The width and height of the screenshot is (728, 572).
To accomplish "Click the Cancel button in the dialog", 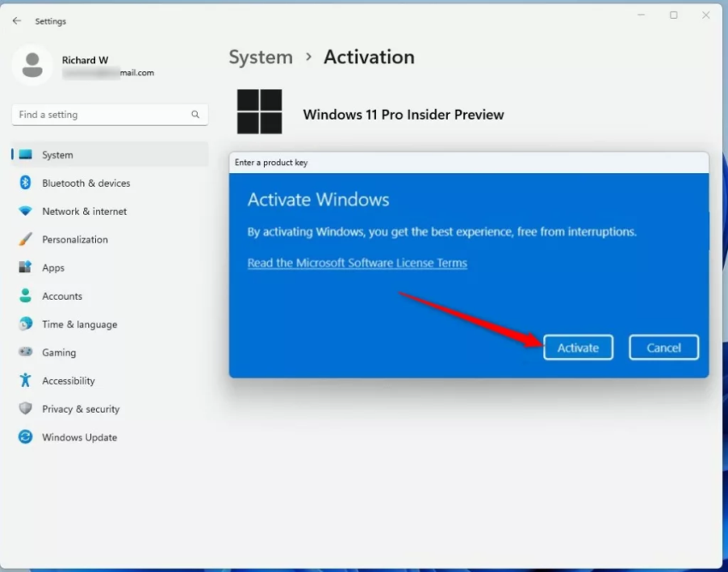I will 664,348.
